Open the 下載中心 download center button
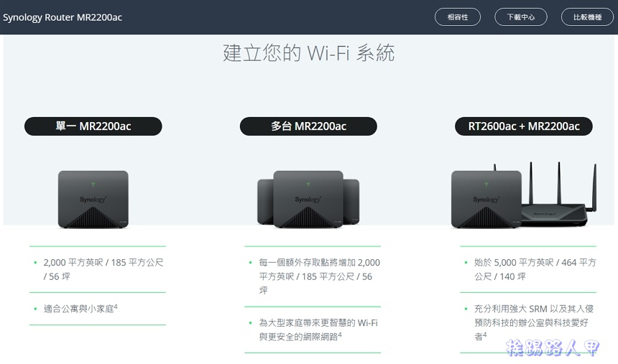Viewport: 618px width, 364px height. pos(521,17)
